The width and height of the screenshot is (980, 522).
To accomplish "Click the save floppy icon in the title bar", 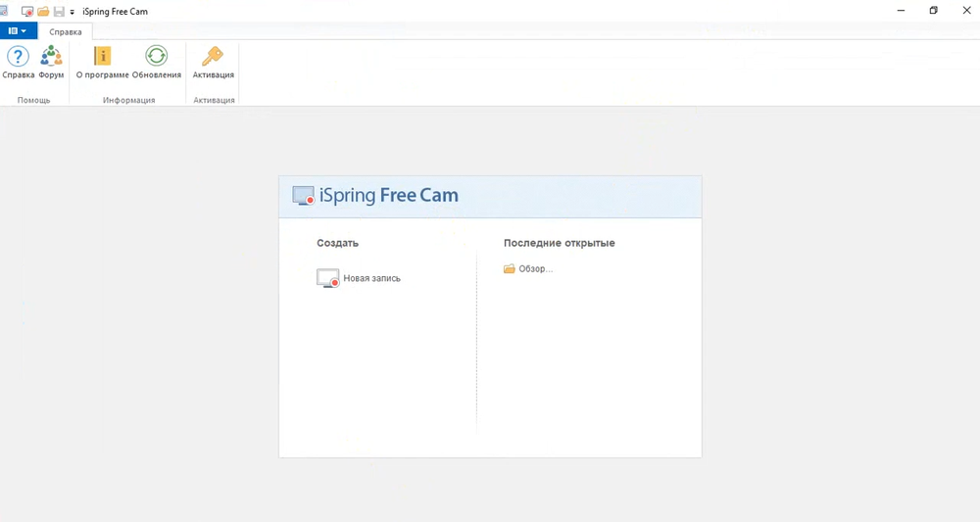I will pyautogui.click(x=59, y=11).
